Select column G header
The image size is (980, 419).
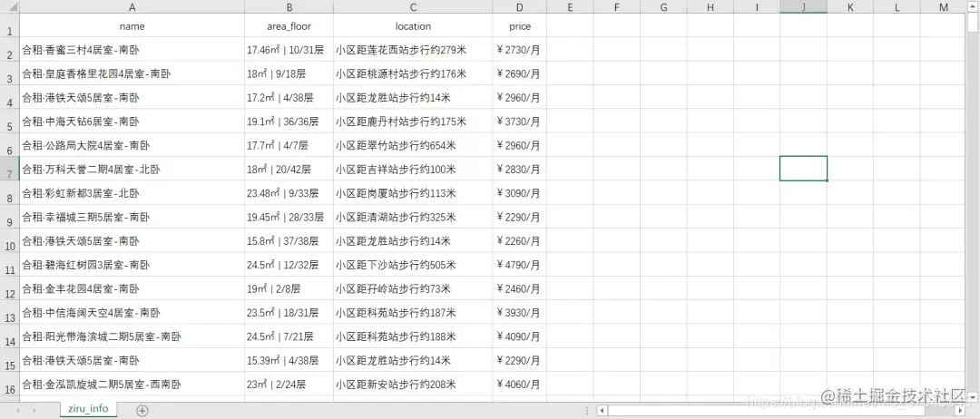pos(663,7)
